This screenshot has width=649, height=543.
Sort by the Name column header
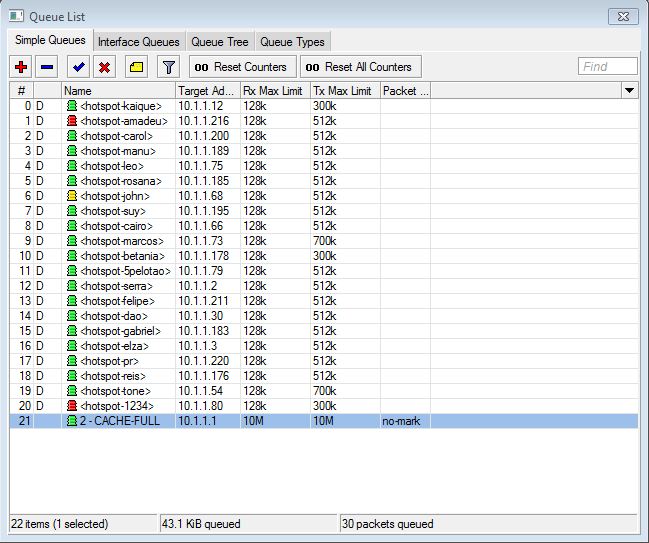coord(118,91)
